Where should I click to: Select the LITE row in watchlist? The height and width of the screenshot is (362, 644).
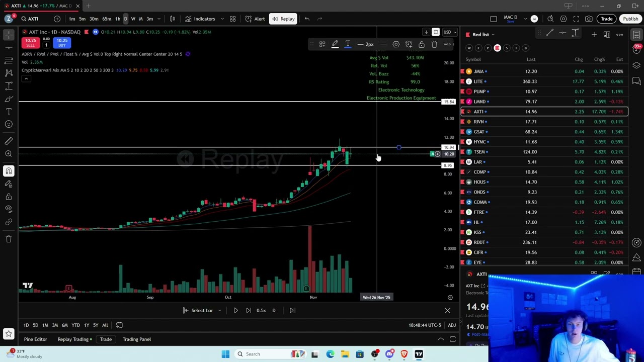coord(544,81)
